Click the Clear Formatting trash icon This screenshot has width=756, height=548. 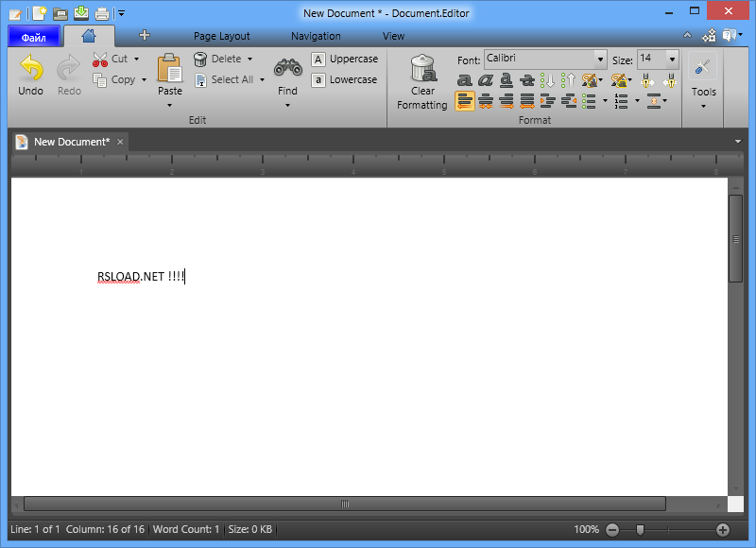click(x=423, y=68)
